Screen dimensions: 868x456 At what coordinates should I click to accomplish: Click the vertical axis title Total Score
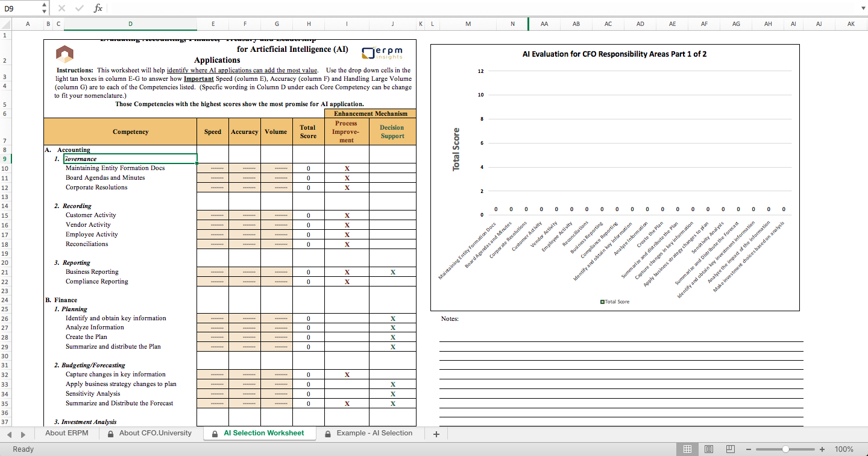[x=456, y=149]
